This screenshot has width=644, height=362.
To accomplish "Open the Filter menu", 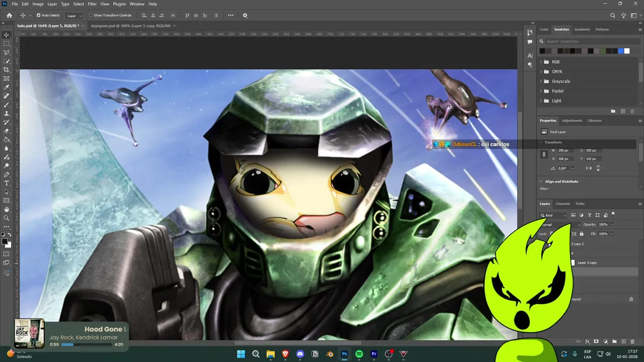I will click(x=92, y=4).
